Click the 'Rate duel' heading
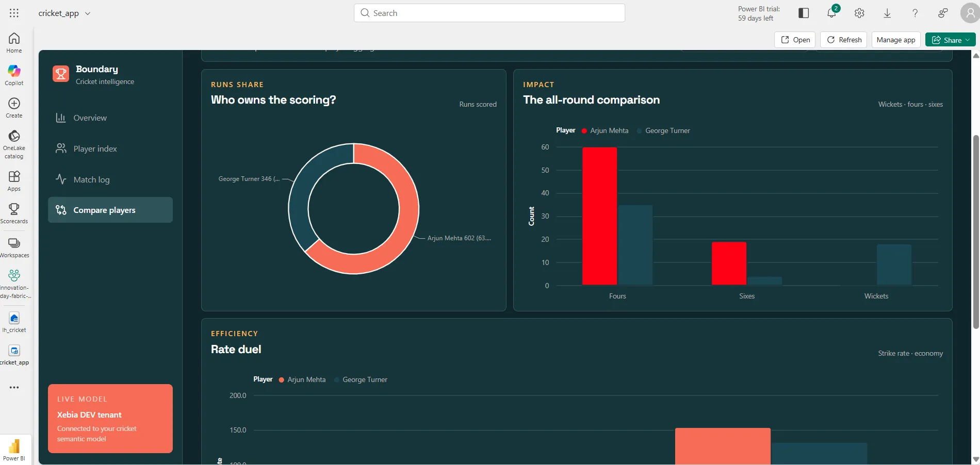This screenshot has height=465, width=980. point(236,350)
